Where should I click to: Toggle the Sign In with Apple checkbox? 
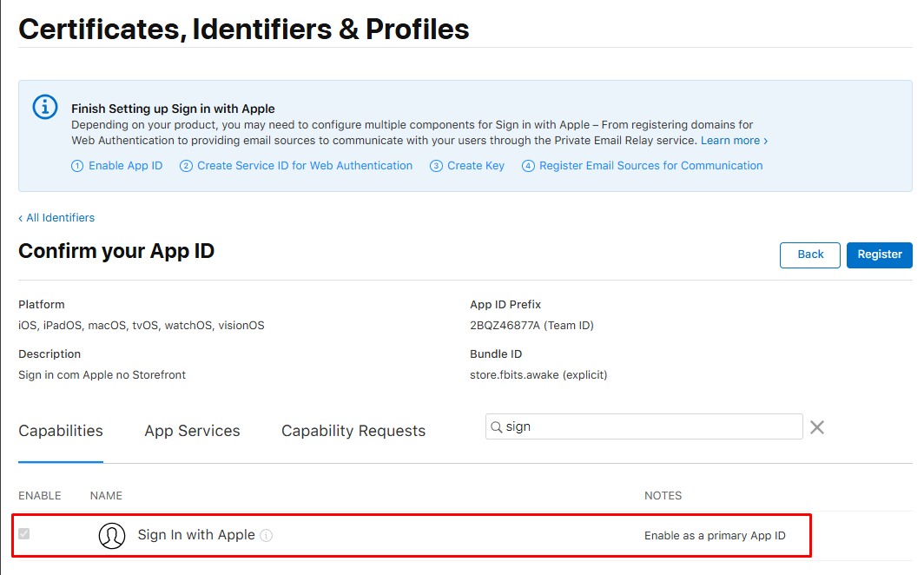click(x=24, y=534)
